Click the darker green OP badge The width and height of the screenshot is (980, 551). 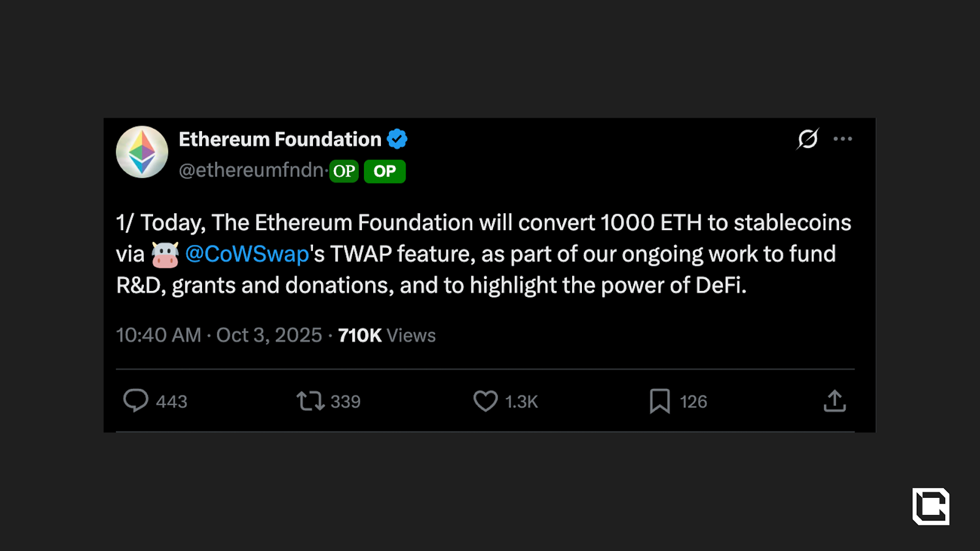344,171
